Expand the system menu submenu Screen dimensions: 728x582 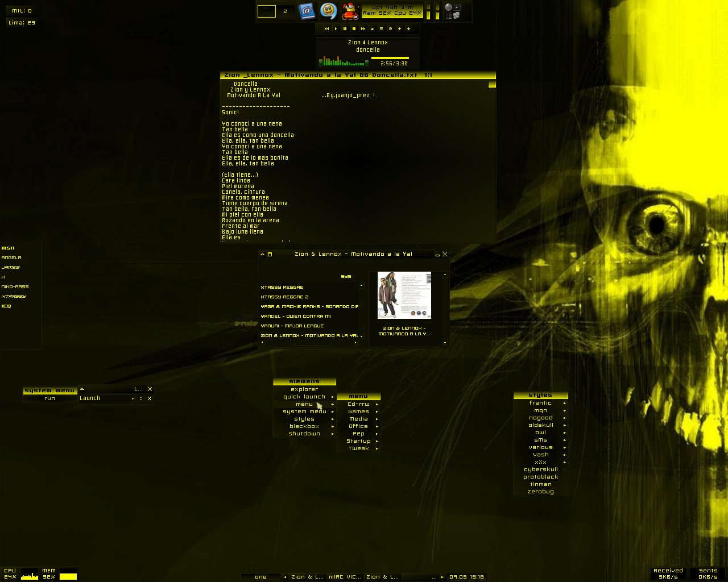point(304,411)
